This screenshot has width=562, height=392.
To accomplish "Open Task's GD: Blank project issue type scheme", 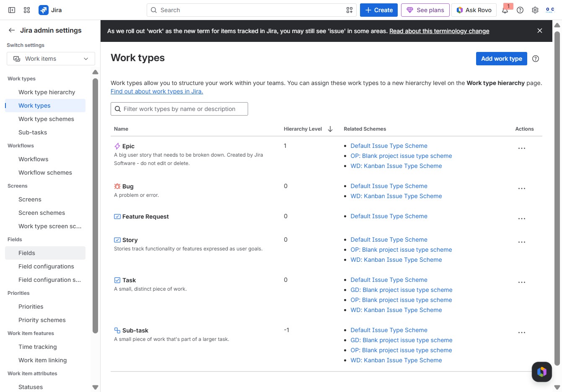I will pyautogui.click(x=401, y=290).
